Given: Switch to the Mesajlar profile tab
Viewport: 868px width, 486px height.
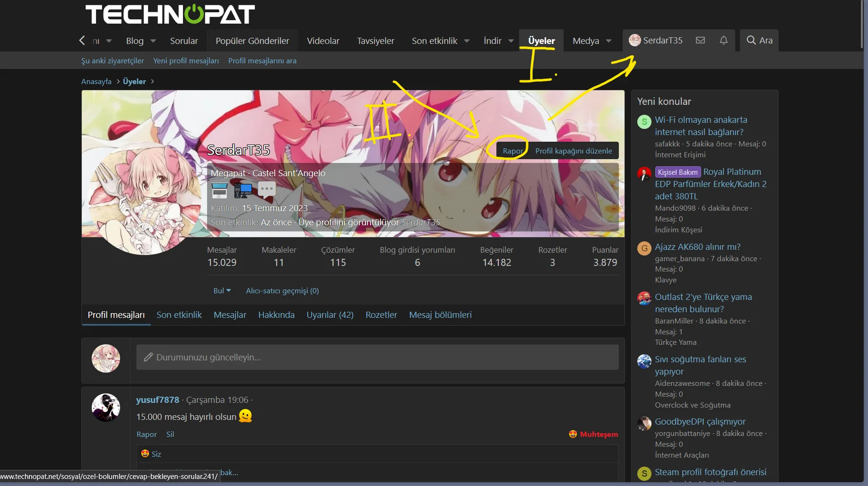Looking at the screenshot, I should click(230, 315).
